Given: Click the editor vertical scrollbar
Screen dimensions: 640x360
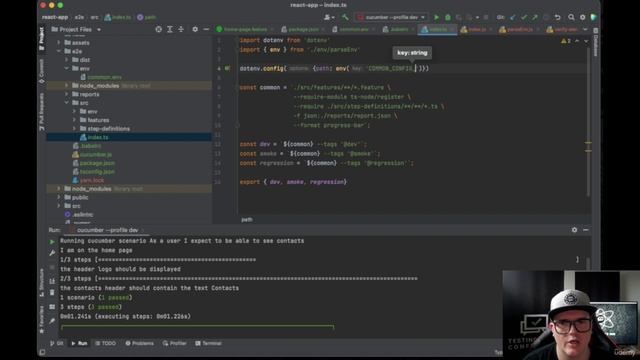Looking at the screenshot, I should pyautogui.click(x=588, y=122).
